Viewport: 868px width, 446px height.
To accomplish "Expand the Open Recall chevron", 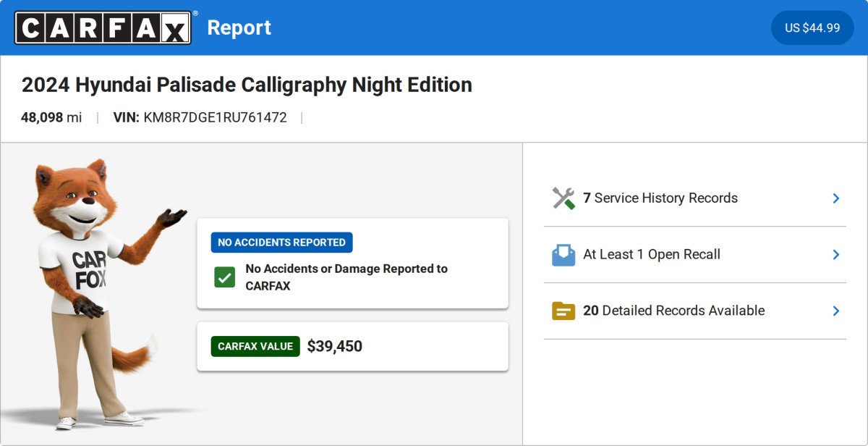I will 835,255.
